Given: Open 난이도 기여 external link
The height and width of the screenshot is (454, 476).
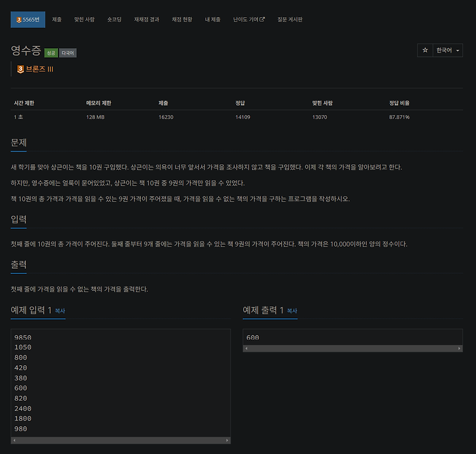Looking at the screenshot, I should pos(249,20).
